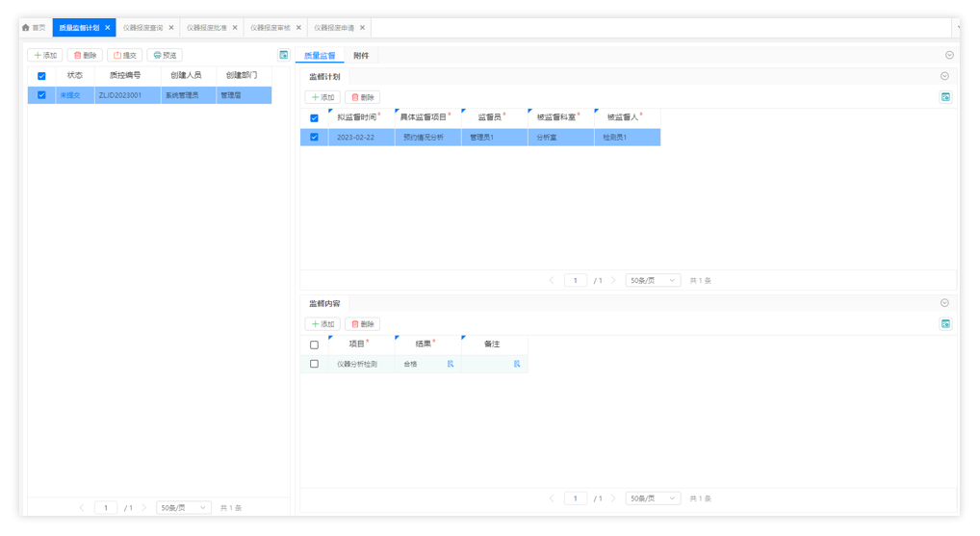This screenshot has width=980, height=536.
Task: Click the 预约情况分析 cell
Action: [x=428, y=137]
